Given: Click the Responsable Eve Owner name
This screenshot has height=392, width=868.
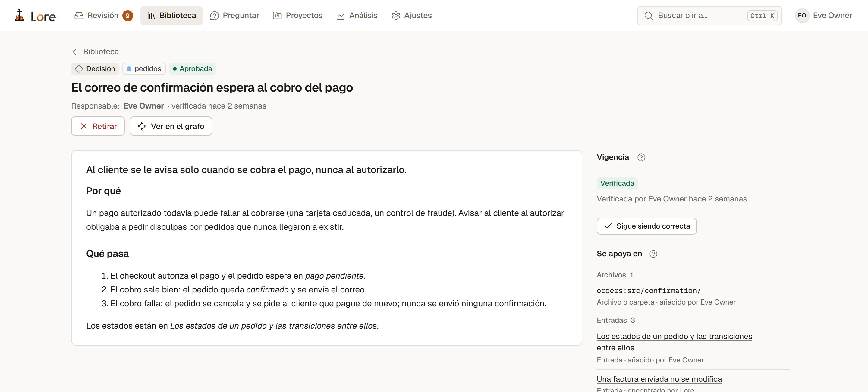Looking at the screenshot, I should tap(143, 106).
